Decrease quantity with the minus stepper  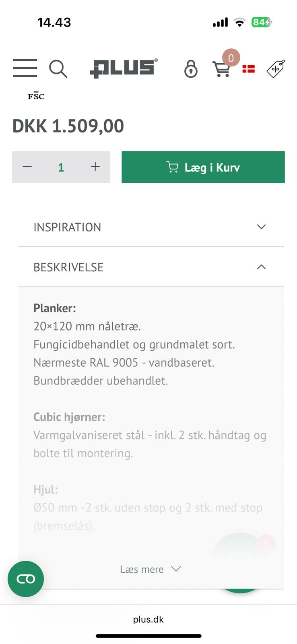point(27,166)
